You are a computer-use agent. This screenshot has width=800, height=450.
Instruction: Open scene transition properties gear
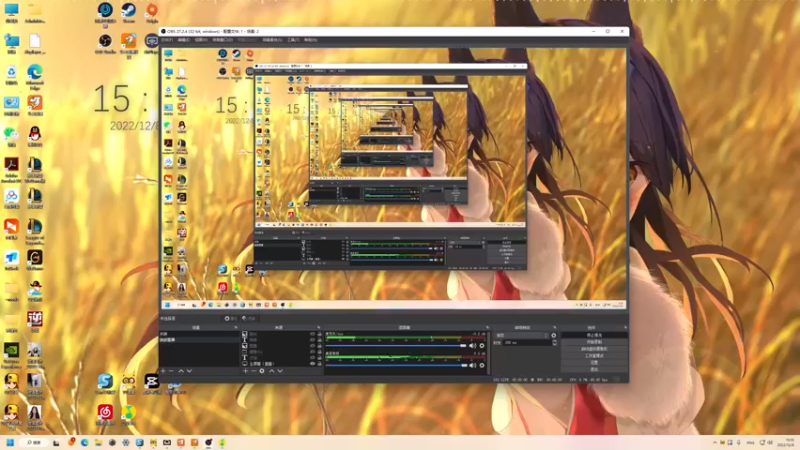click(554, 336)
